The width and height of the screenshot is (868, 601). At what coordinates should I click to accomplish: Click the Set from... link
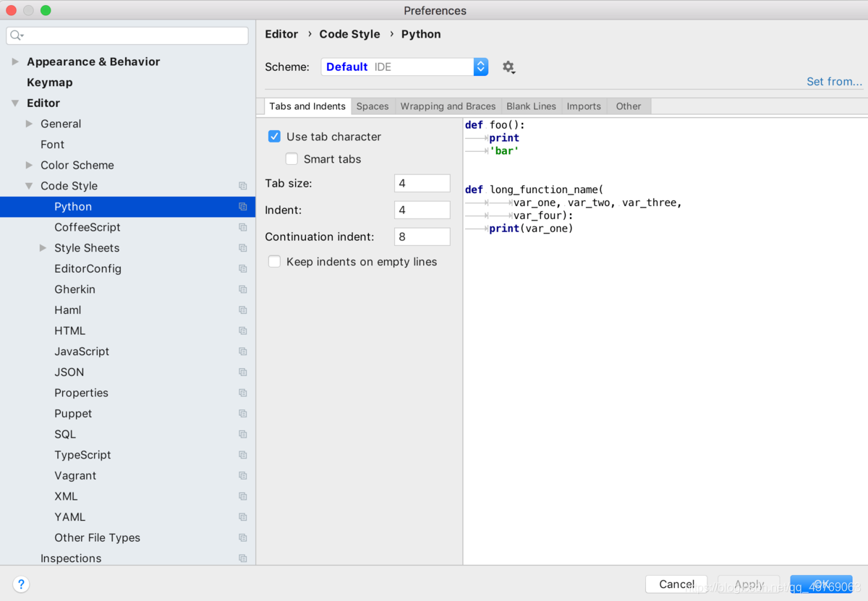(x=835, y=82)
